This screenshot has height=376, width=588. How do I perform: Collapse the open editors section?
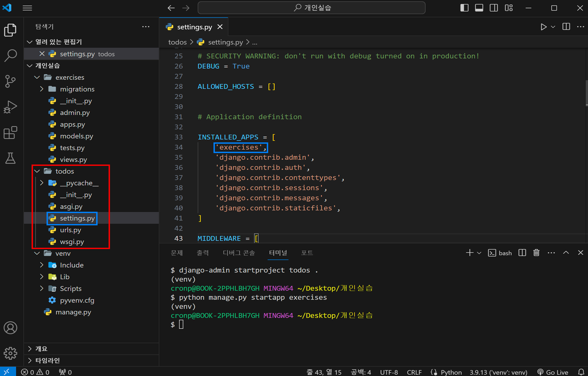pos(92,42)
